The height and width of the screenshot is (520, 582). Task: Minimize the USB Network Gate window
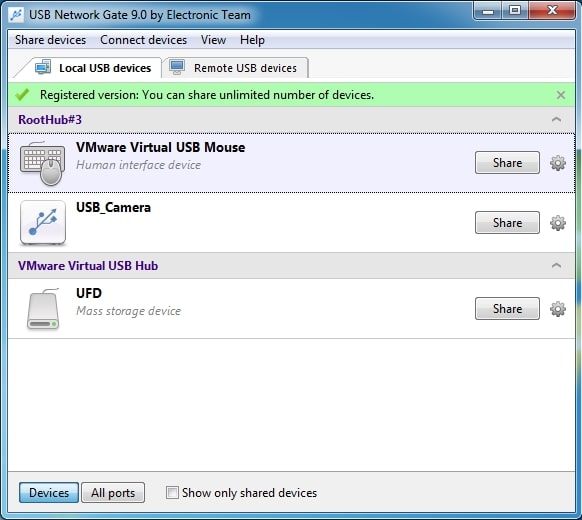click(488, 10)
